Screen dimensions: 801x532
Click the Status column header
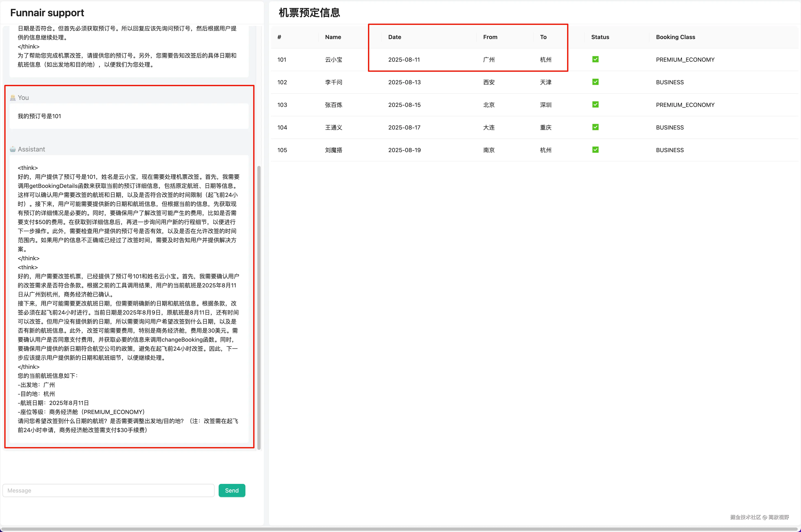(600, 37)
